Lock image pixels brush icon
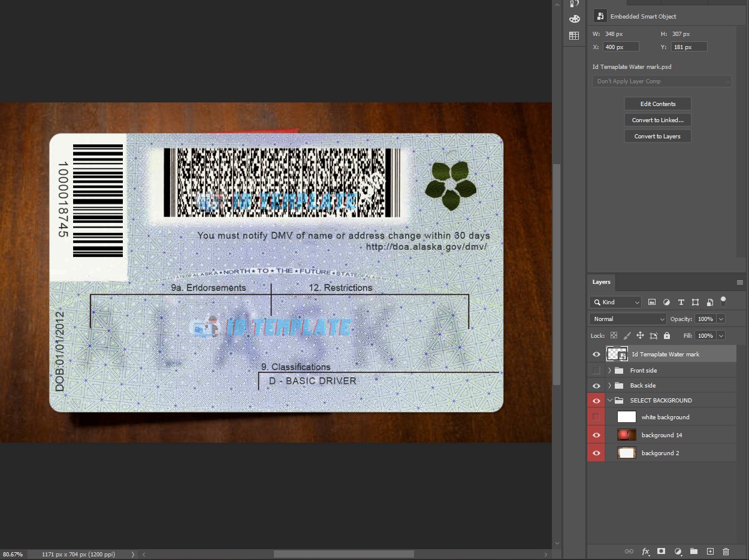 tap(627, 336)
